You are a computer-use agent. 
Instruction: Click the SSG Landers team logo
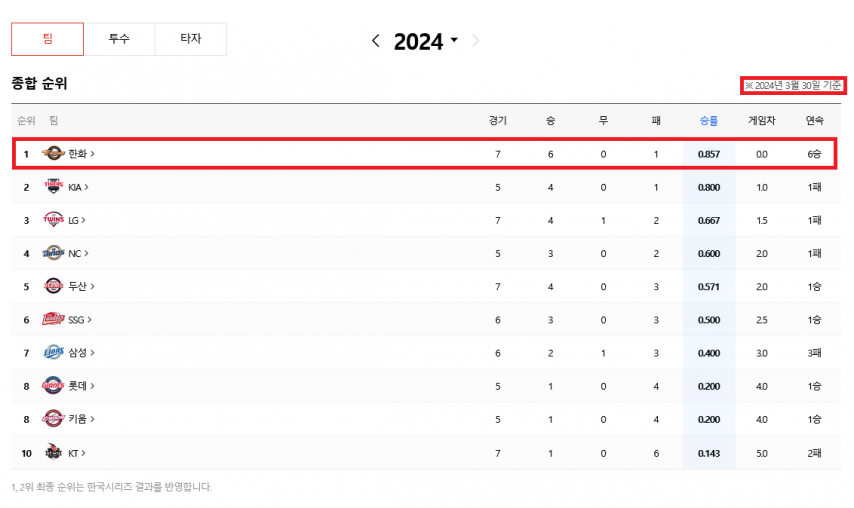[53, 319]
